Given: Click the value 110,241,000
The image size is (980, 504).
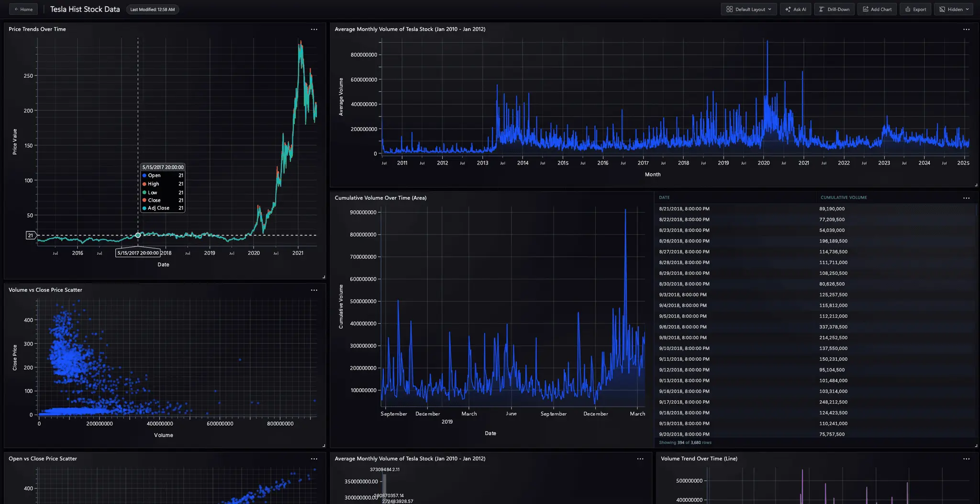Looking at the screenshot, I should tap(833, 424).
